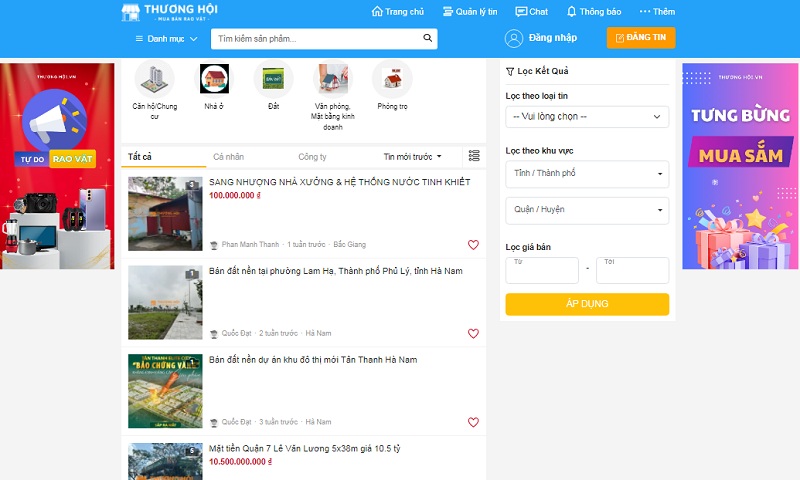Open the Vui lòng chọn listing type dropdown
The image size is (800, 480).
coord(587,117)
